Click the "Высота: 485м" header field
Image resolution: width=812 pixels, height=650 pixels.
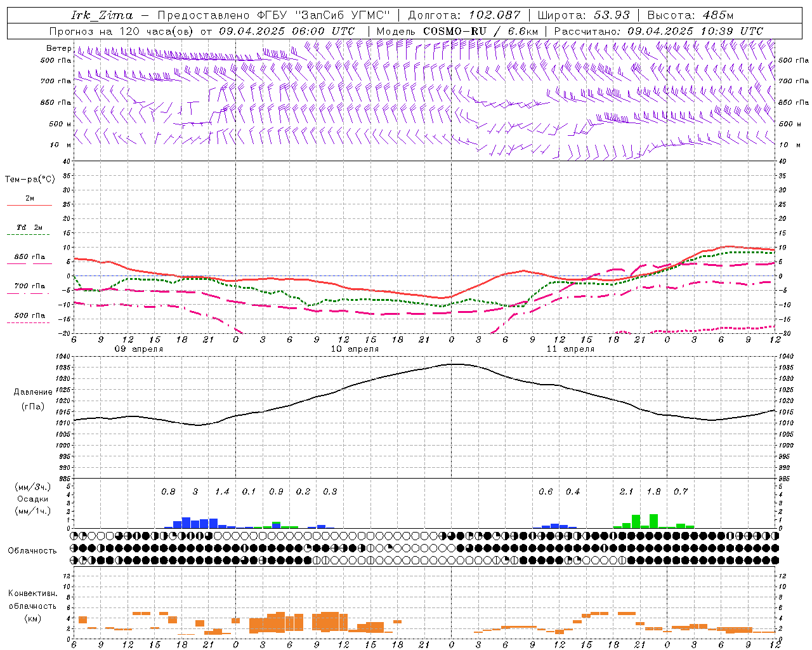tap(690, 15)
